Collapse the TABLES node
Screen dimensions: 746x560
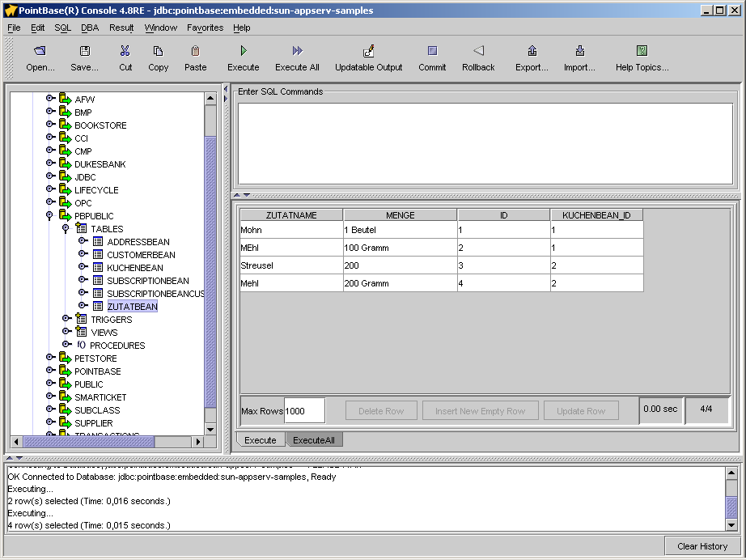(66, 229)
